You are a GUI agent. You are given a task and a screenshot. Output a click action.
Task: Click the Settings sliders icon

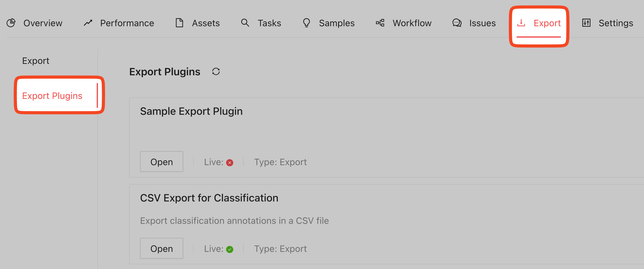click(x=586, y=23)
